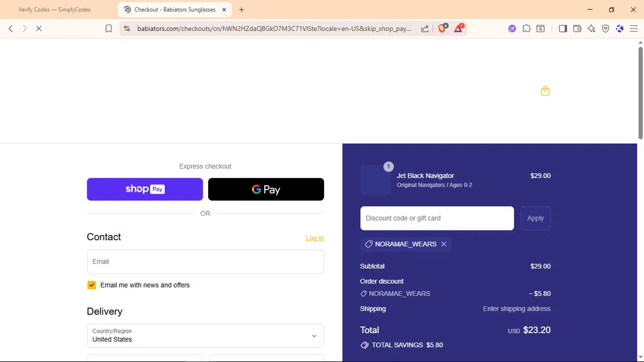
Task: Toggle the browser sidebar panel
Action: pos(563,28)
